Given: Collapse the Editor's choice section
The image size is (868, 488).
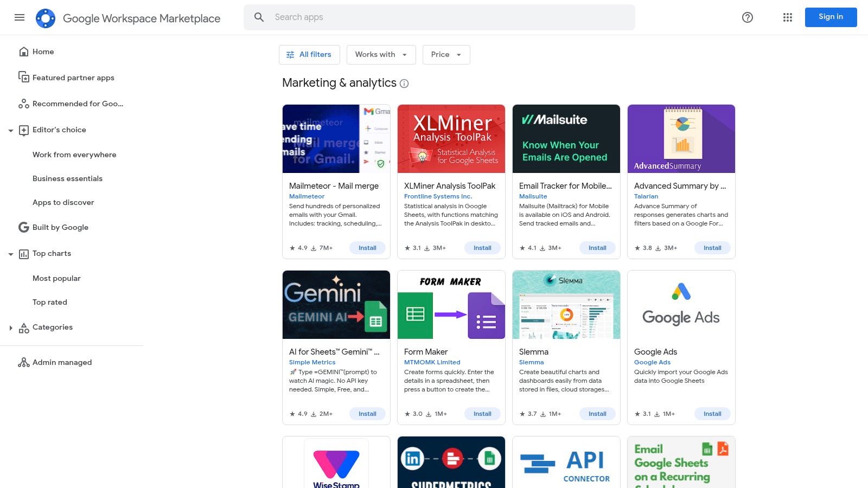Looking at the screenshot, I should [11, 130].
